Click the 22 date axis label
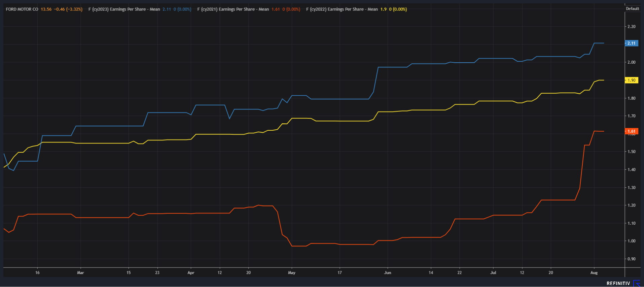 pos(460,273)
